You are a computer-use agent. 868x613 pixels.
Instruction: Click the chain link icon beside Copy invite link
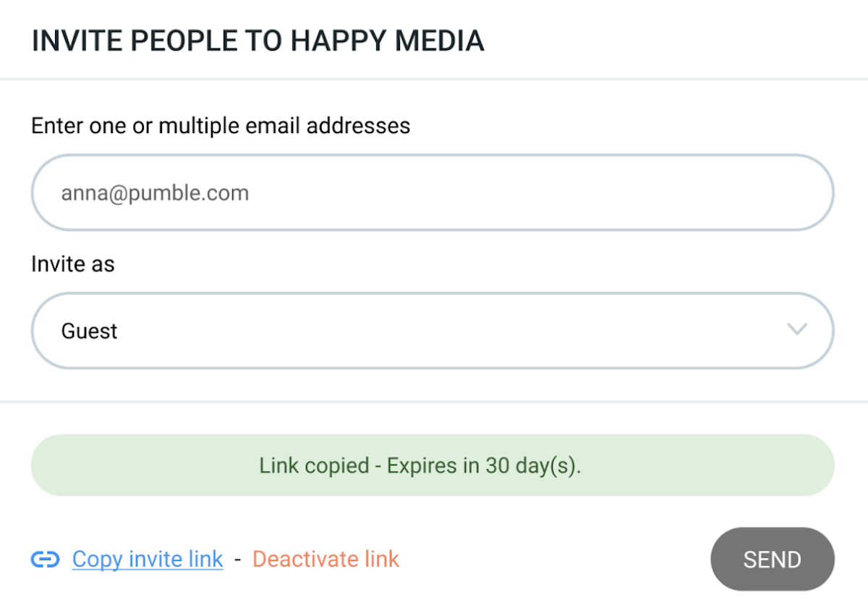pos(45,559)
